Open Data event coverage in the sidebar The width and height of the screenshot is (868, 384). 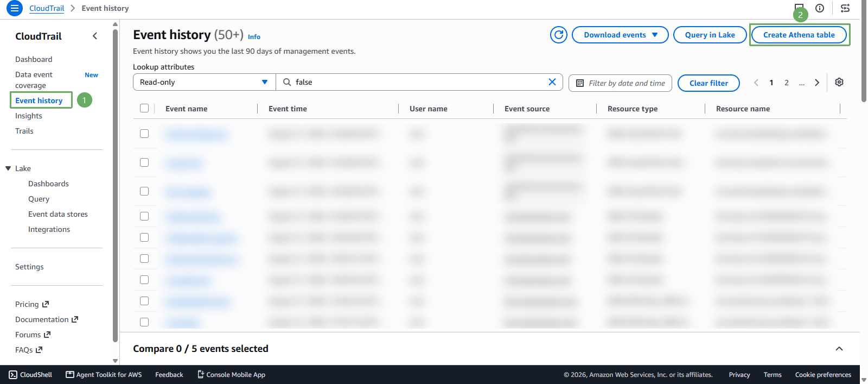pos(34,80)
